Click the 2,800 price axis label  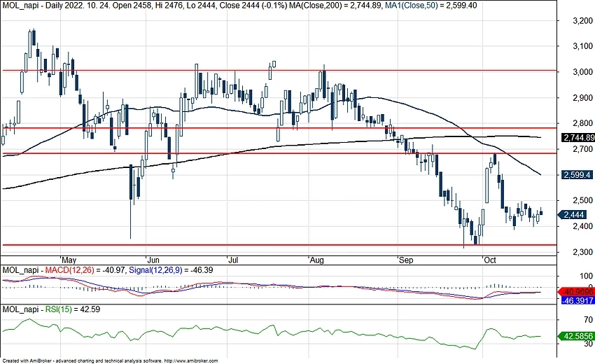point(582,123)
